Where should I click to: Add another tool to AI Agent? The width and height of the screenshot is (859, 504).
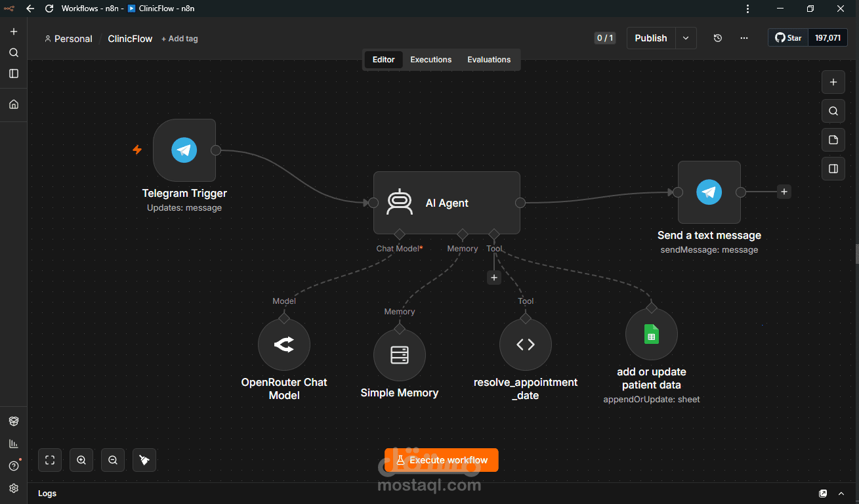(x=494, y=278)
